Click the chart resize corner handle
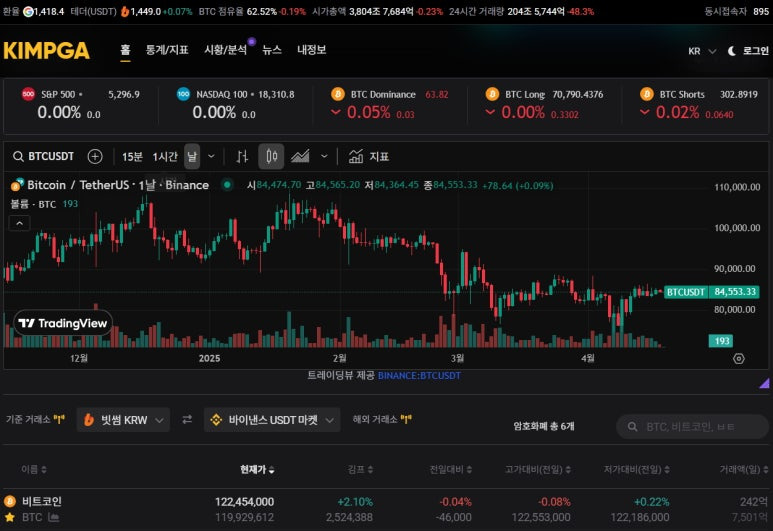The width and height of the screenshot is (773, 531). coord(764,383)
